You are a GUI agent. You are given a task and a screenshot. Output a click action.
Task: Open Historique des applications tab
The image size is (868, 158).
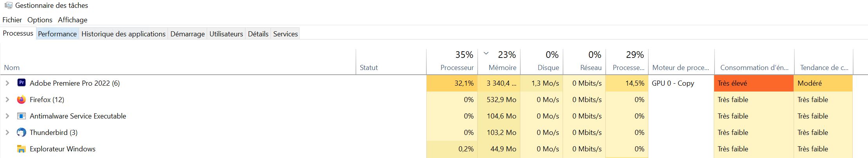(x=123, y=34)
